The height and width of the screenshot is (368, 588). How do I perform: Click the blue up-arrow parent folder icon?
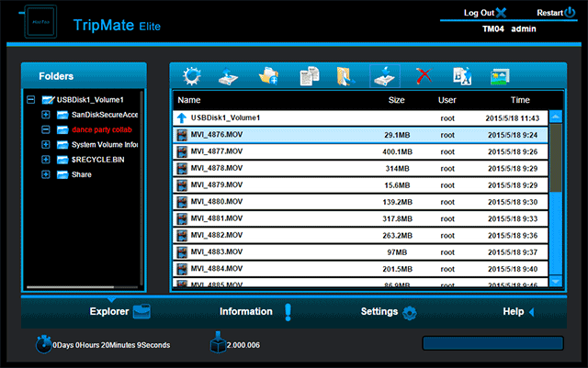tap(182, 118)
